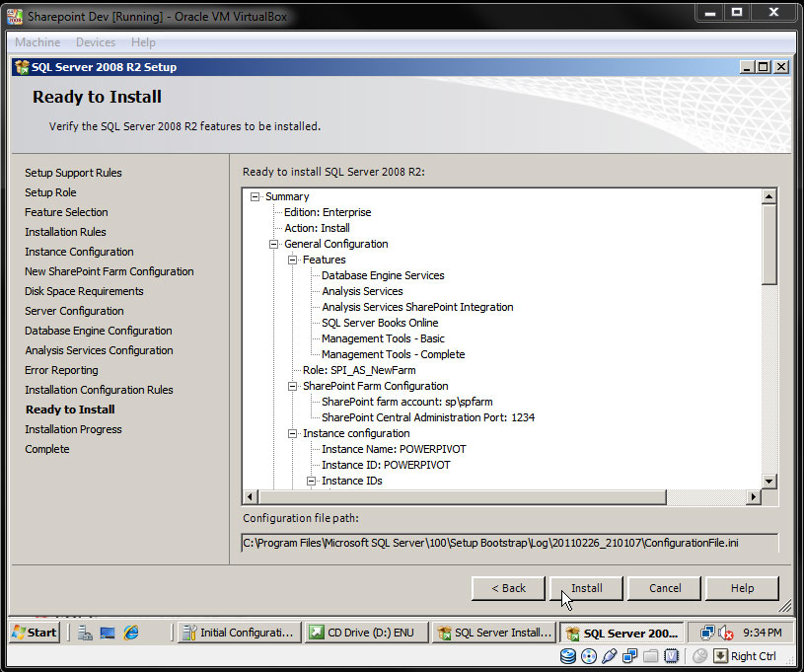Open the Windows Start menu
Viewport: 804px width, 672px height.
click(x=35, y=633)
